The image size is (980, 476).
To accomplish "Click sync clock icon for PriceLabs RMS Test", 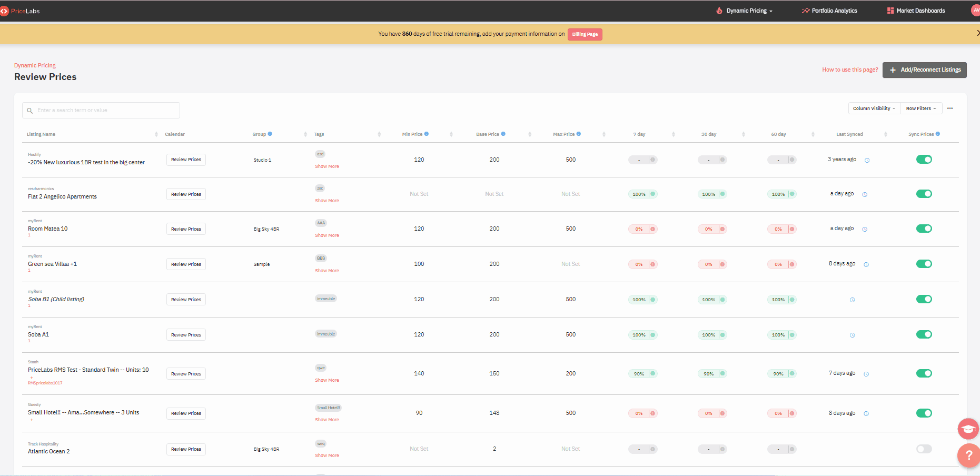I will click(x=866, y=374).
